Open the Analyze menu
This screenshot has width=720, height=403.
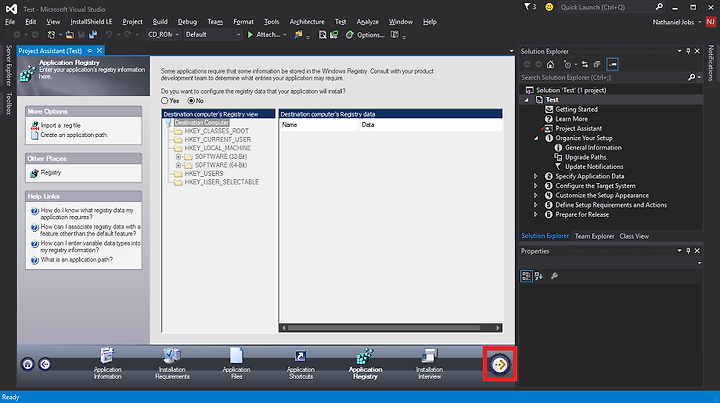coord(367,22)
